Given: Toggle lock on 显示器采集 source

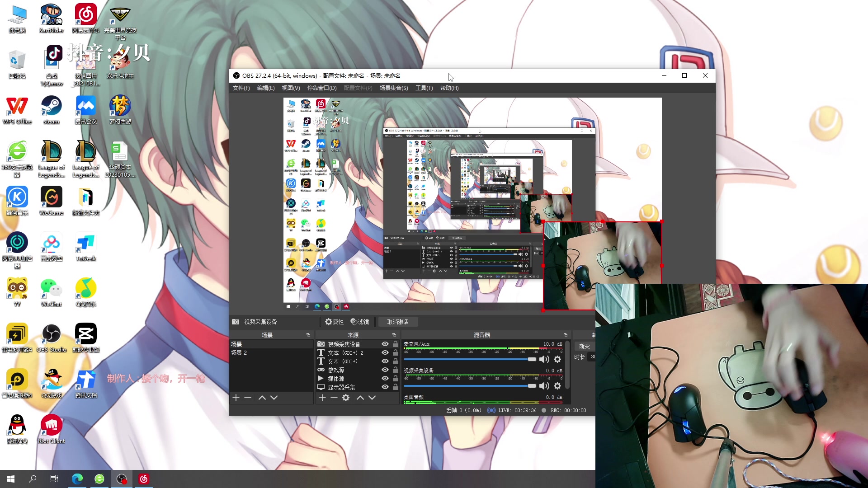Looking at the screenshot, I should (x=396, y=387).
